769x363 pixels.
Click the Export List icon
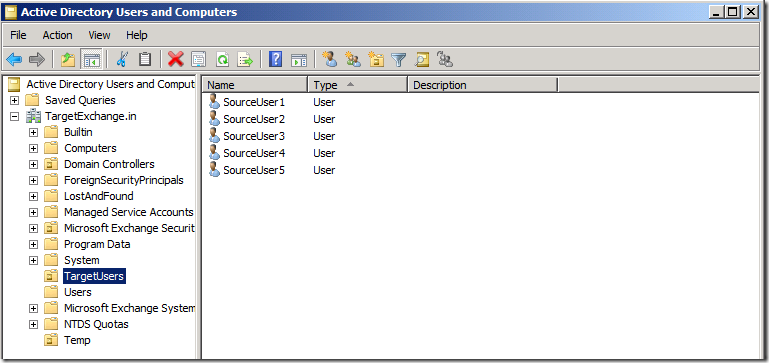245,60
